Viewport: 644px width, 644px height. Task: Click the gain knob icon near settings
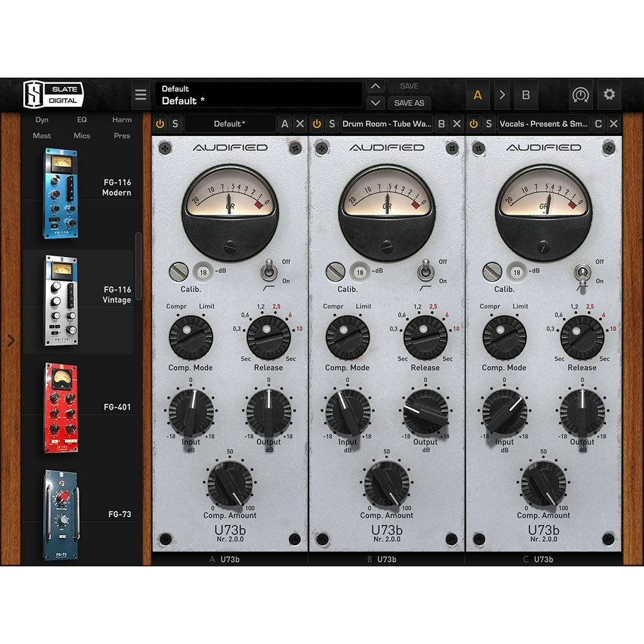point(580,95)
